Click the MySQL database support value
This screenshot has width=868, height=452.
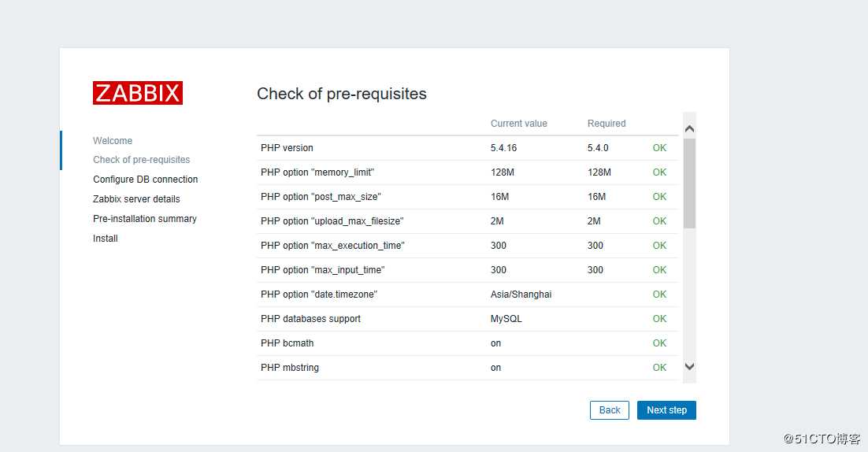(506, 318)
